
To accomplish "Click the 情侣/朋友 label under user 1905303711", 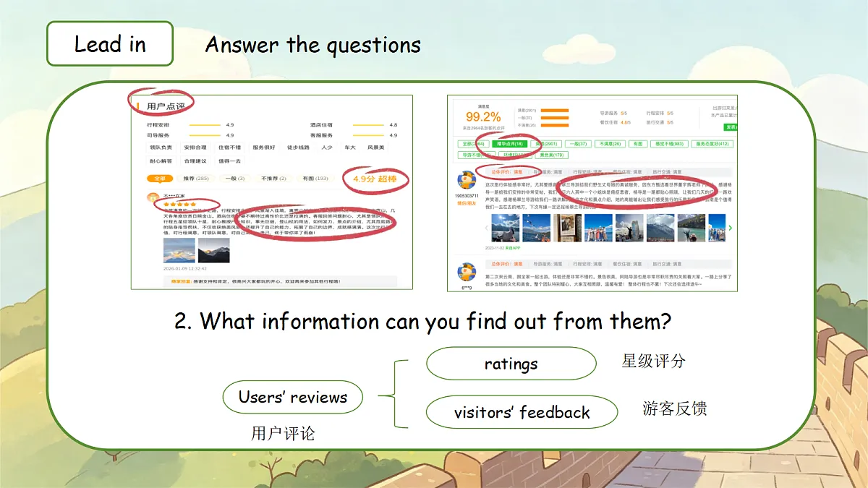I will click(x=467, y=203).
